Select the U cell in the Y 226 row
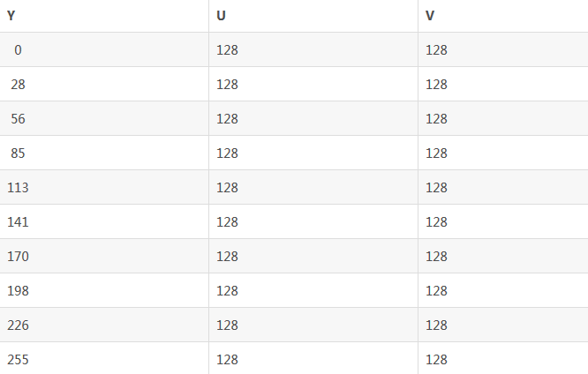 coord(227,325)
